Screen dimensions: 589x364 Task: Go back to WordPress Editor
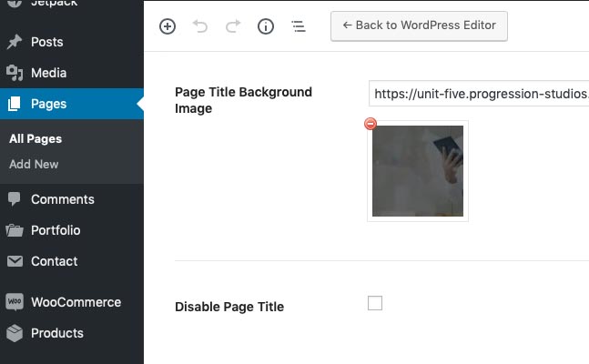[419, 25]
